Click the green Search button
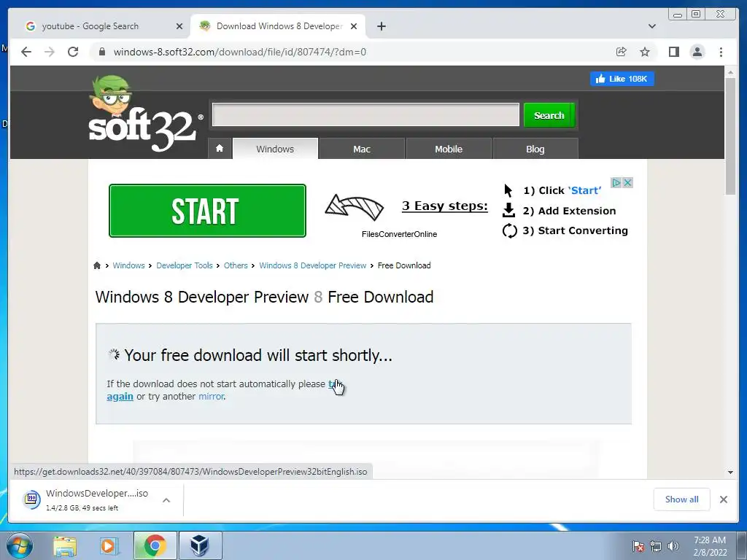This screenshot has width=747, height=560. tap(549, 115)
